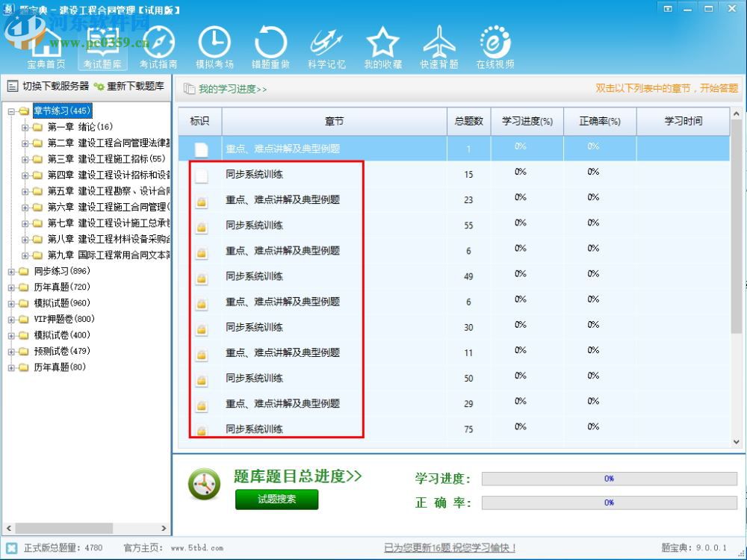Viewport: 747px width, 560px height.
Task: Click the 学习进度 progress bar
Action: coord(609,478)
